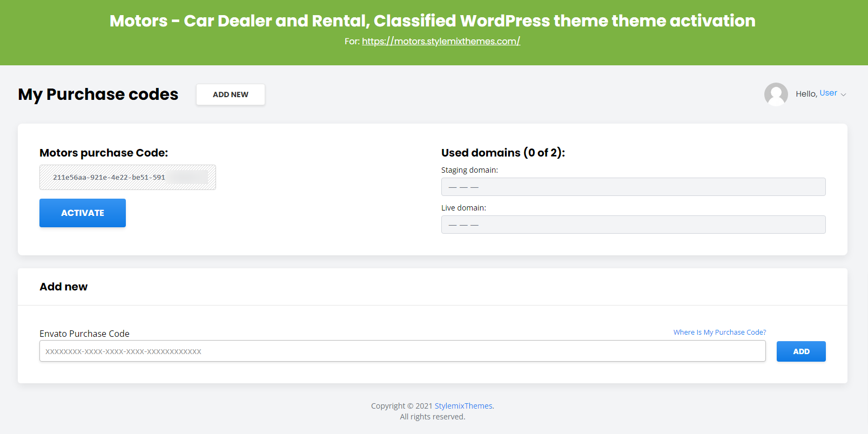Click the ADD NEW button
The width and height of the screenshot is (868, 434).
point(231,94)
